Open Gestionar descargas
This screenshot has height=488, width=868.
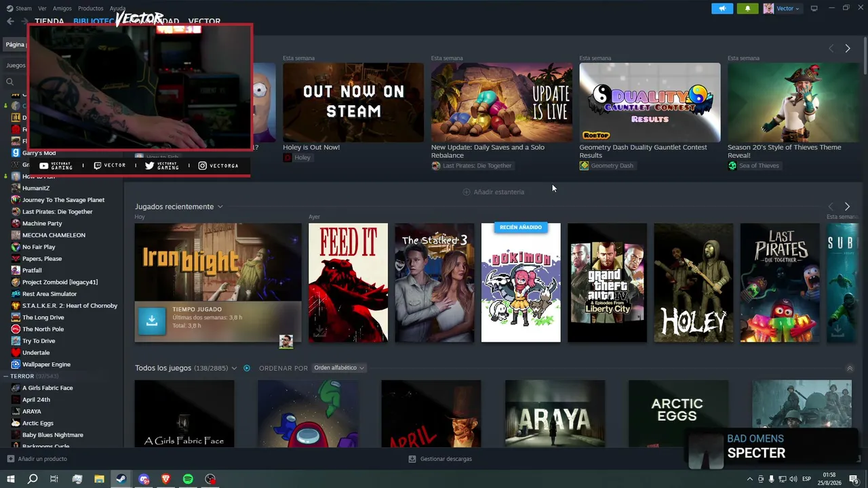(x=440, y=459)
